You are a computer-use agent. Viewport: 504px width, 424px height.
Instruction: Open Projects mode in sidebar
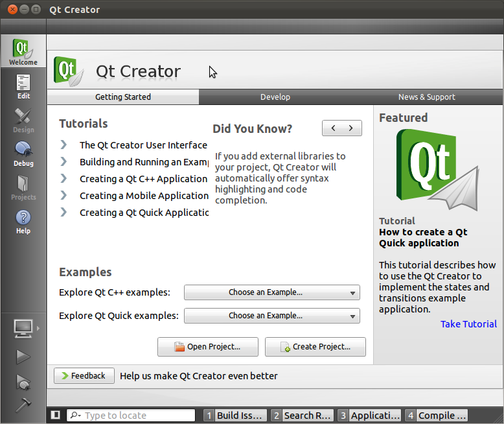(x=23, y=188)
